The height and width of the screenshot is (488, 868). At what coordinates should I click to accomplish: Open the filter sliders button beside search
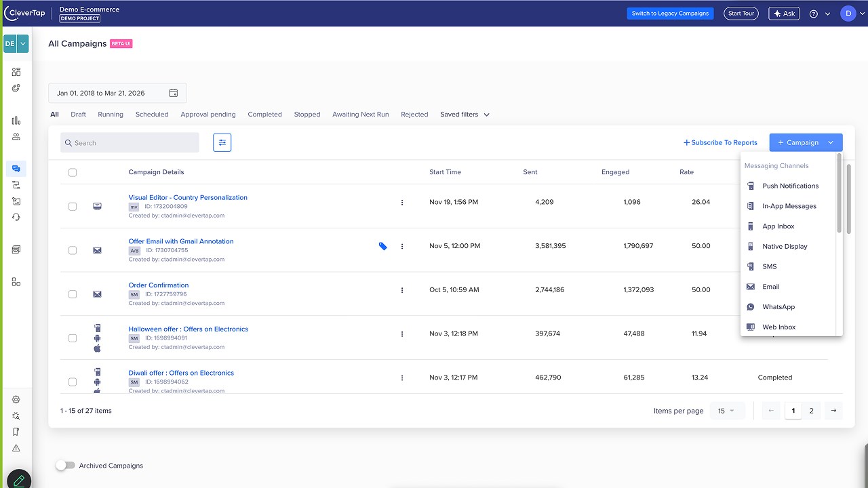coord(222,142)
